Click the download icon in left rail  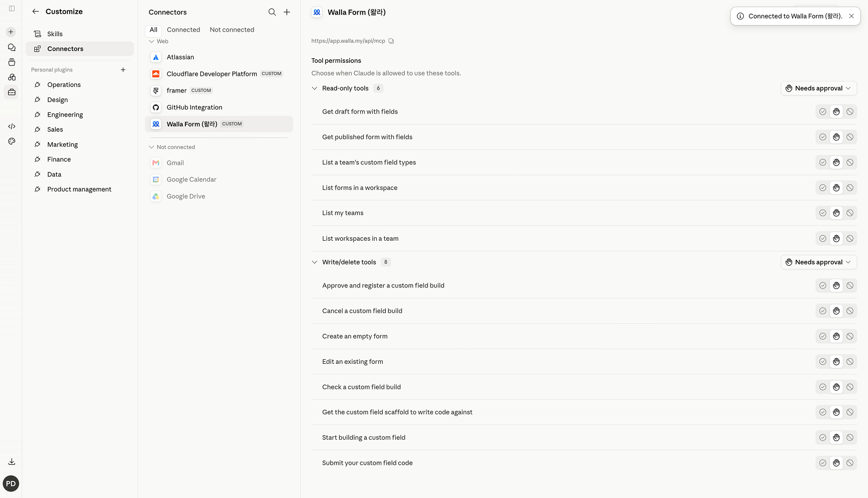[12, 462]
